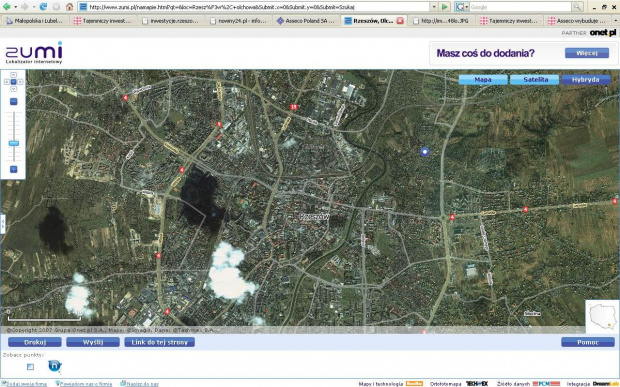This screenshot has height=387, width=620.
Task: Pan the map up with the arrow
Action: tap(13, 75)
